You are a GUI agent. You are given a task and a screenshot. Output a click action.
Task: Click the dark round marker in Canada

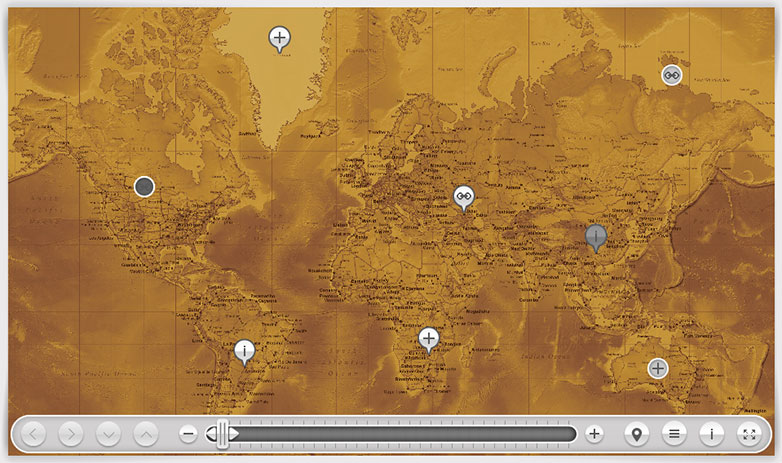(144, 187)
